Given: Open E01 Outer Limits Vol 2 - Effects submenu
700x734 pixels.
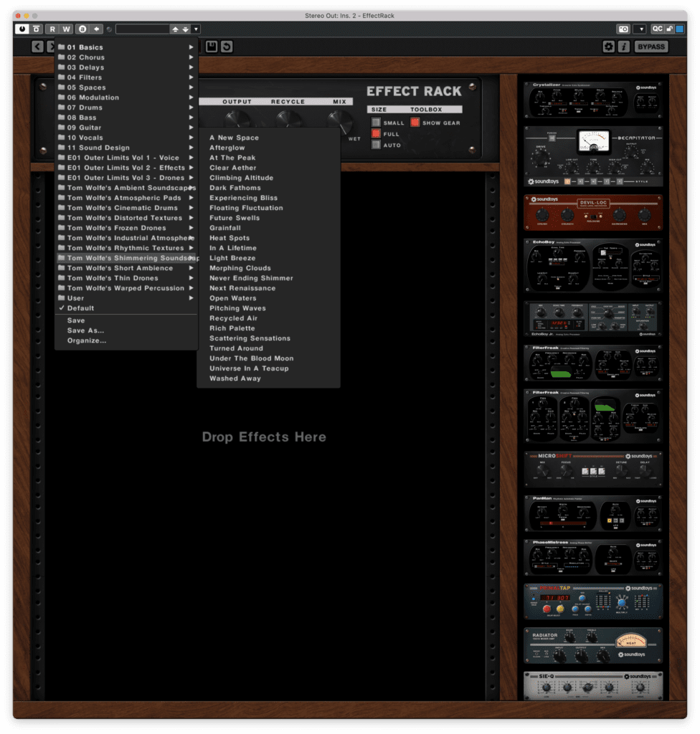Looking at the screenshot, I should 126,168.
